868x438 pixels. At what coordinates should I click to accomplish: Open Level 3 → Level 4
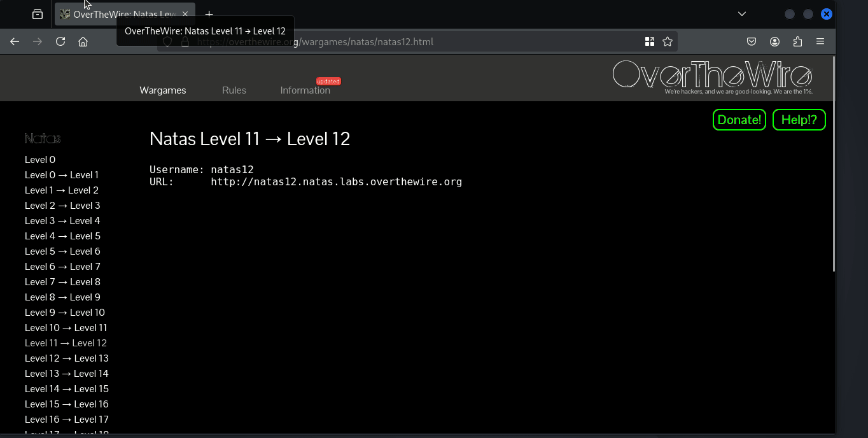click(x=62, y=221)
